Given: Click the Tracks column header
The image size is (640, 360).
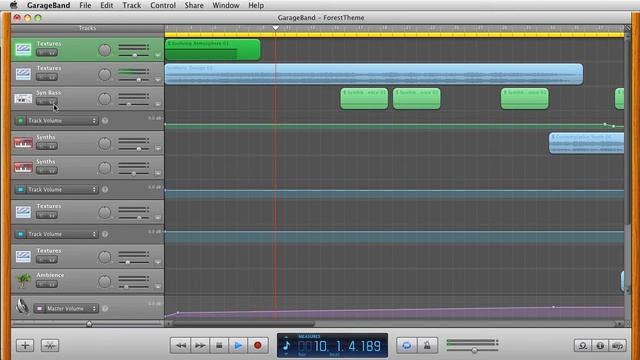Looking at the screenshot, I should point(87,28).
